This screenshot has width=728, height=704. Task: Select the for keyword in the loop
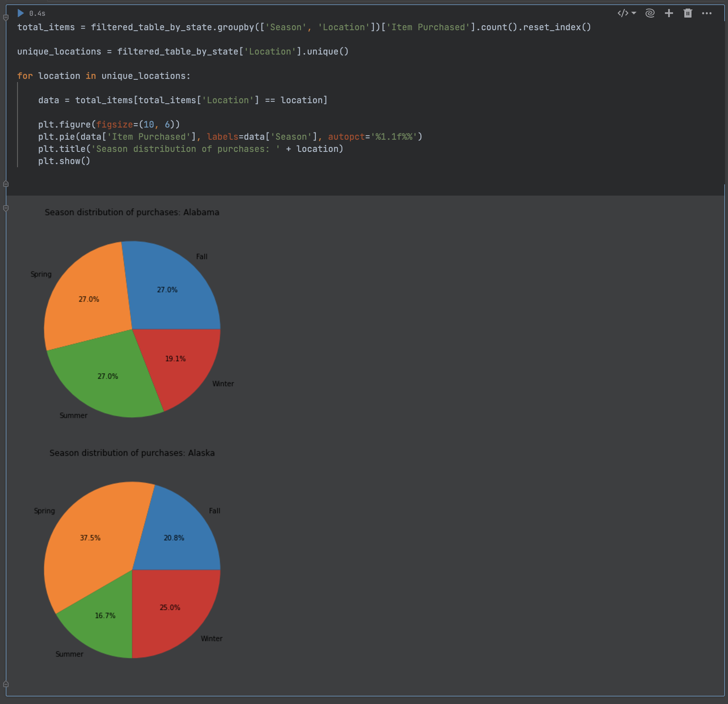(24, 76)
